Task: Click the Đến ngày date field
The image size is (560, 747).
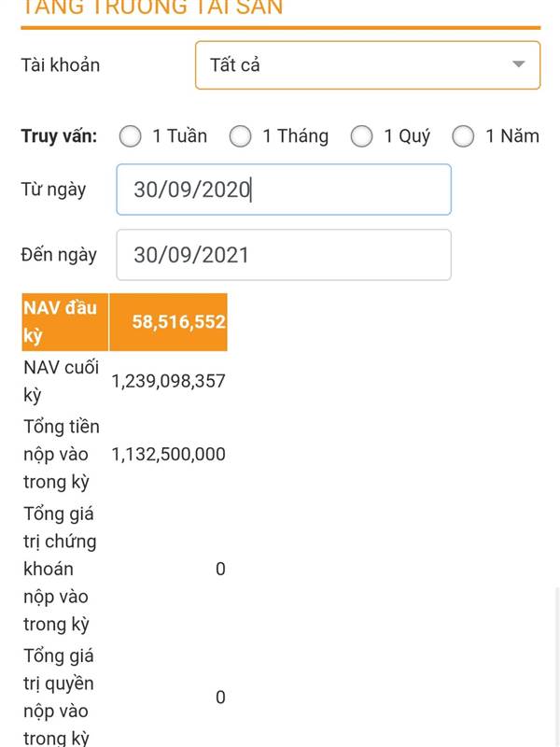Action: point(283,255)
